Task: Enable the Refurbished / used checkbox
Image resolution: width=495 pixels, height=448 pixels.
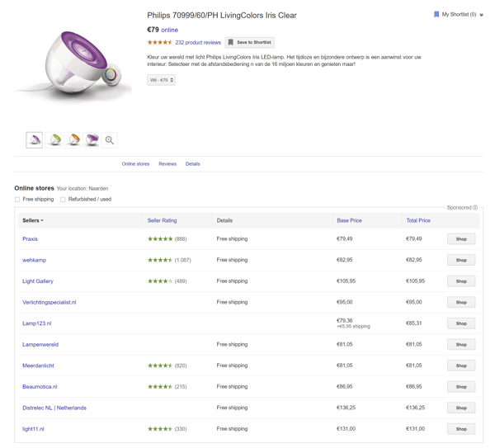Action: tap(63, 200)
